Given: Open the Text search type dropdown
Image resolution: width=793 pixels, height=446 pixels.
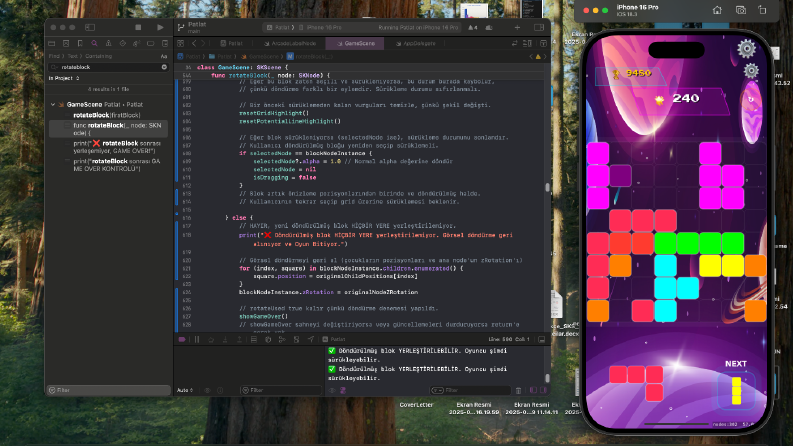Looking at the screenshot, I should [x=73, y=56].
